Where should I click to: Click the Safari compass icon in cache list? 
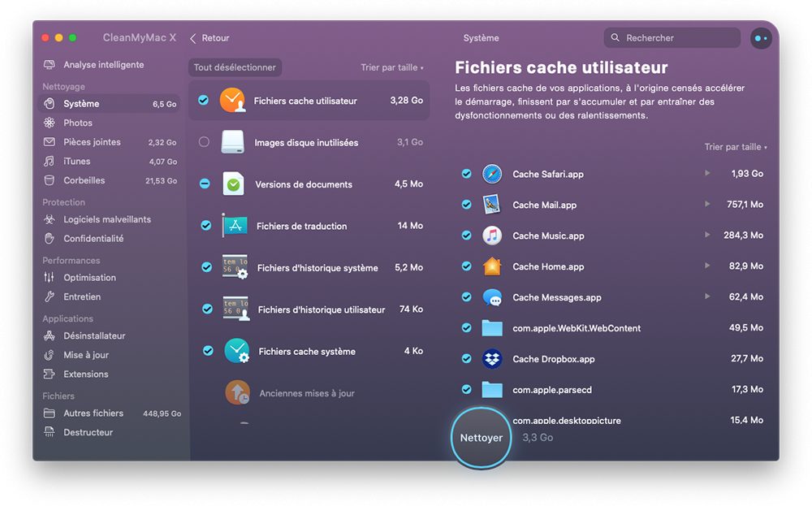pos(492,174)
